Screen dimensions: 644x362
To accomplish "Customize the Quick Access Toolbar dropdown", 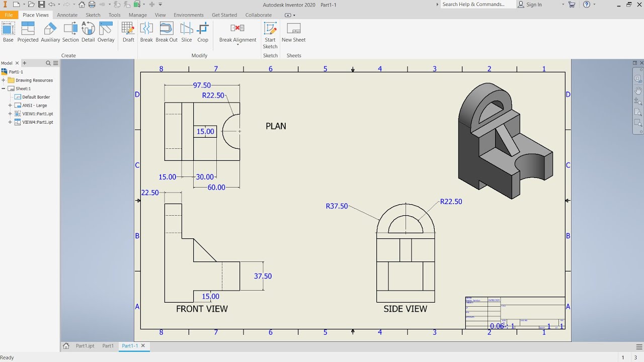I will click(x=160, y=5).
